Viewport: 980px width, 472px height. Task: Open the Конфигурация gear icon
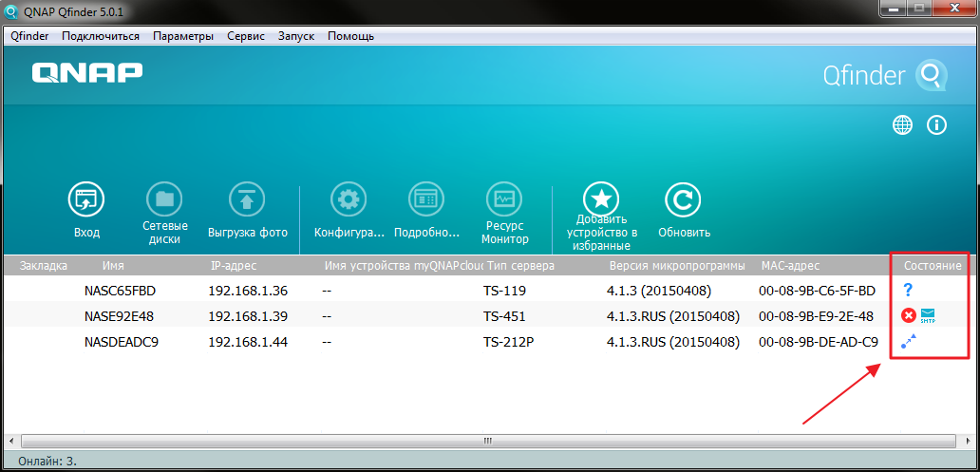(349, 200)
